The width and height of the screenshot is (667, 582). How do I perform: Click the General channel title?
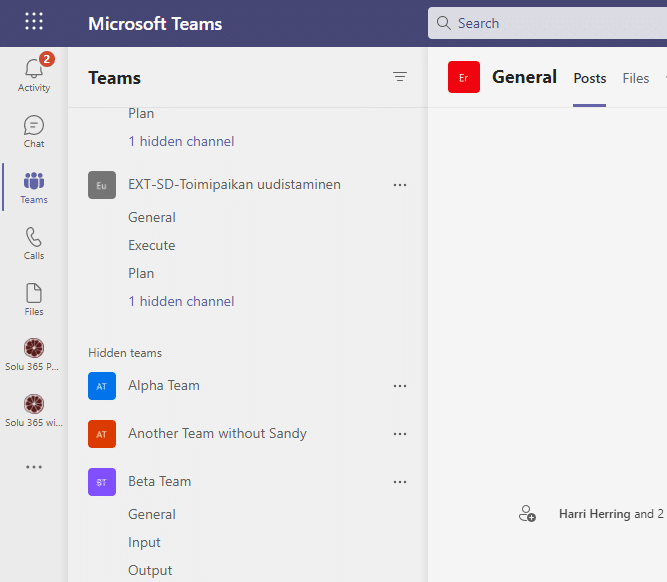524,77
